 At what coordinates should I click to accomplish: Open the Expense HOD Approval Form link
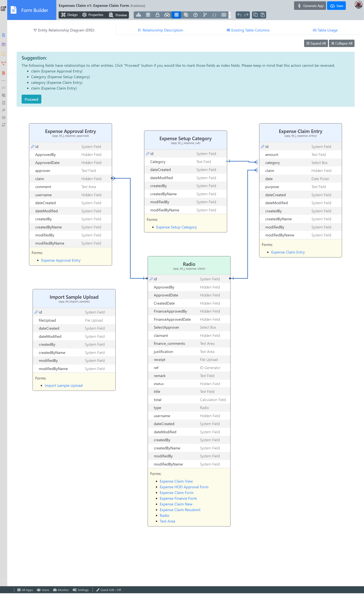tap(184, 487)
